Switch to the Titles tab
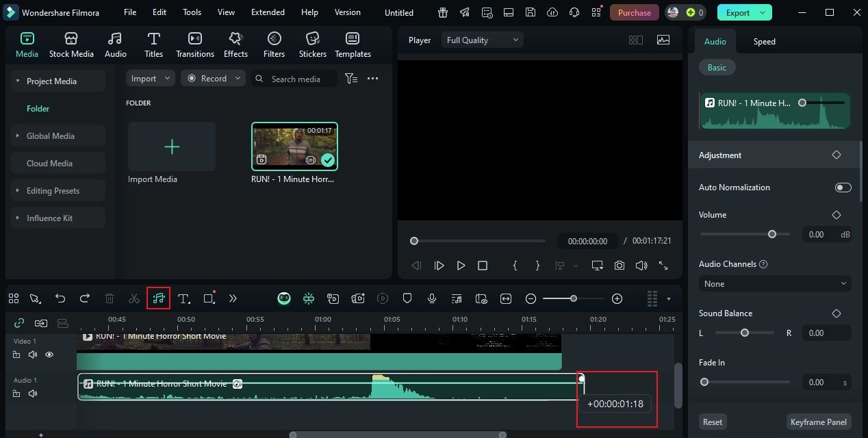The image size is (868, 438). 153,45
